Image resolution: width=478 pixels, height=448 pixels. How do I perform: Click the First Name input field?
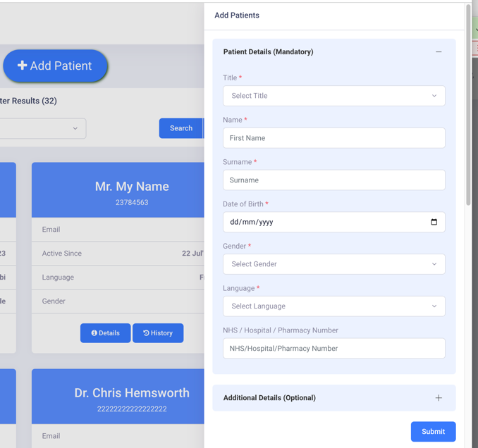point(333,138)
